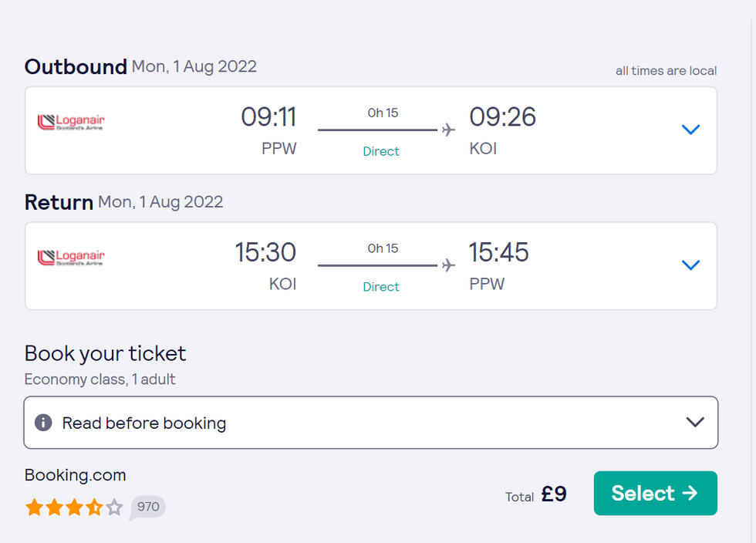Expand the outbound flight details chevron

click(x=690, y=130)
